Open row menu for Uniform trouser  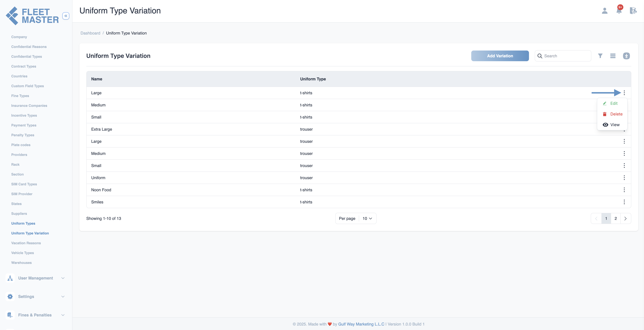[624, 178]
